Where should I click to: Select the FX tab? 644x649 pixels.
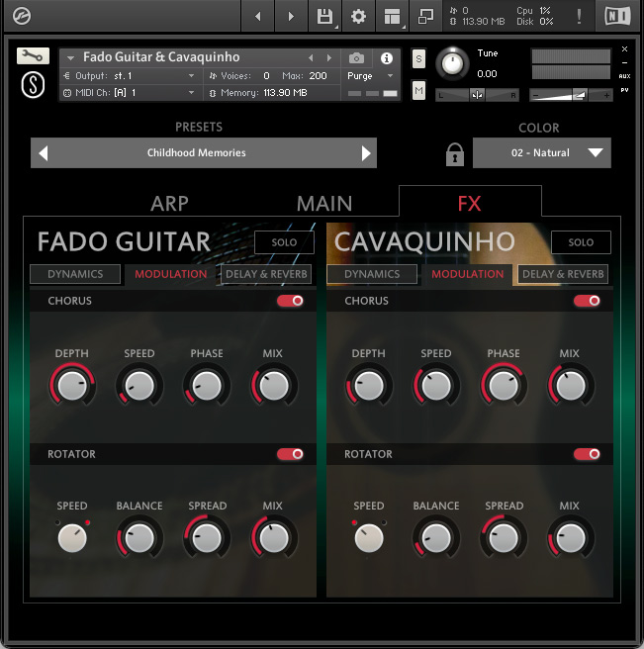470,204
